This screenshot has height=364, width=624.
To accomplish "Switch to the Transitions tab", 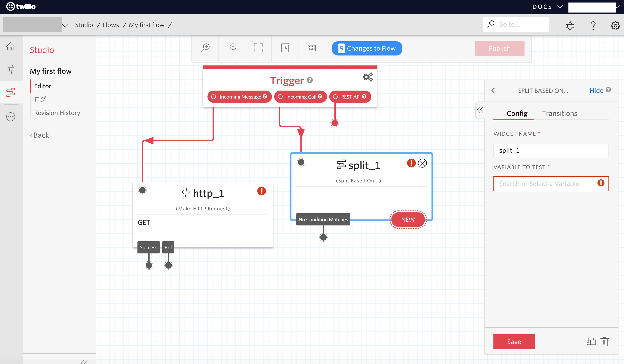I will pos(560,113).
